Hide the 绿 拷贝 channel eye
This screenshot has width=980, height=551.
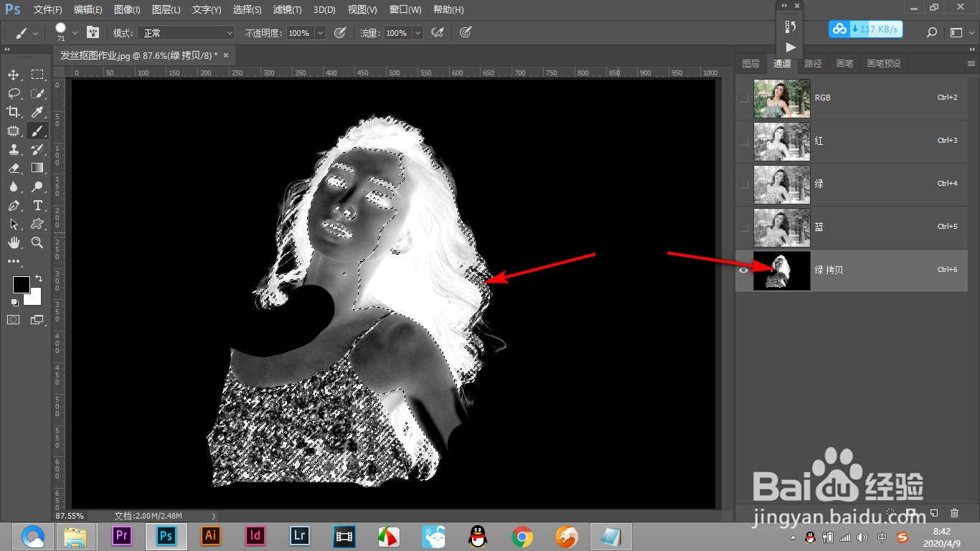point(744,270)
